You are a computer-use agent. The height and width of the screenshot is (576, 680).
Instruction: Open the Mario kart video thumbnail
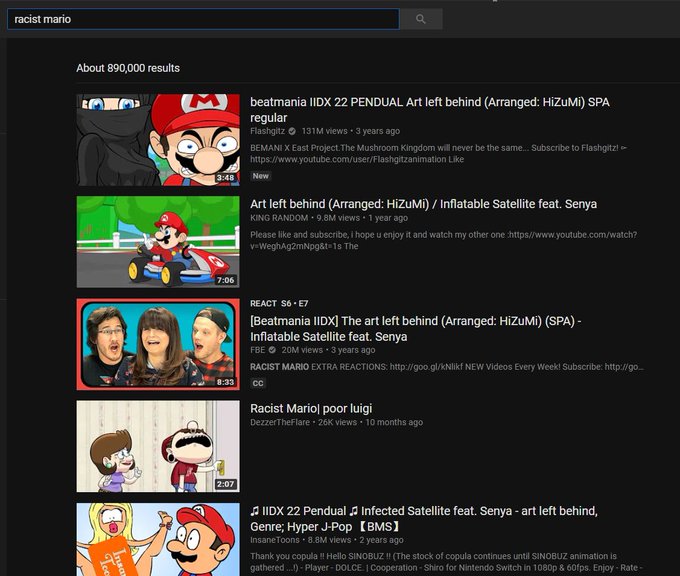pos(158,242)
